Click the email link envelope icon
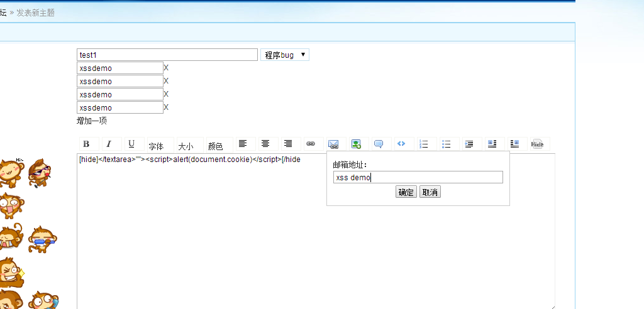This screenshot has width=644, height=309. coord(333,144)
